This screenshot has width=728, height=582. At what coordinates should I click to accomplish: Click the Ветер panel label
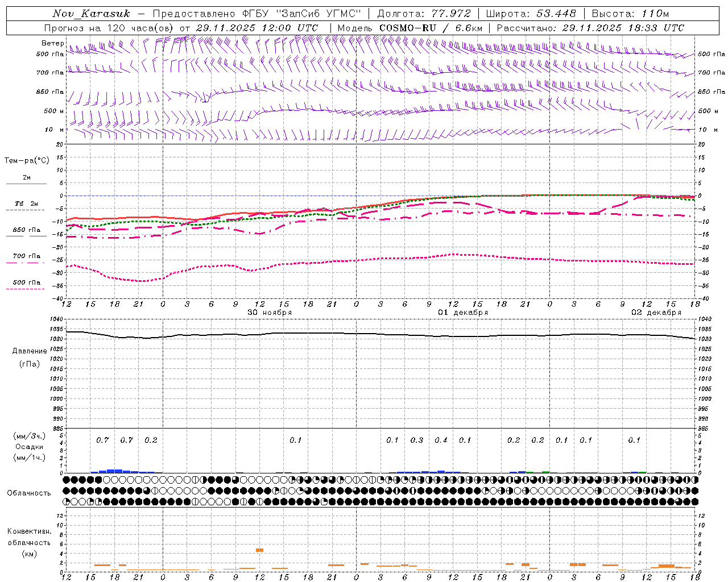52,43
